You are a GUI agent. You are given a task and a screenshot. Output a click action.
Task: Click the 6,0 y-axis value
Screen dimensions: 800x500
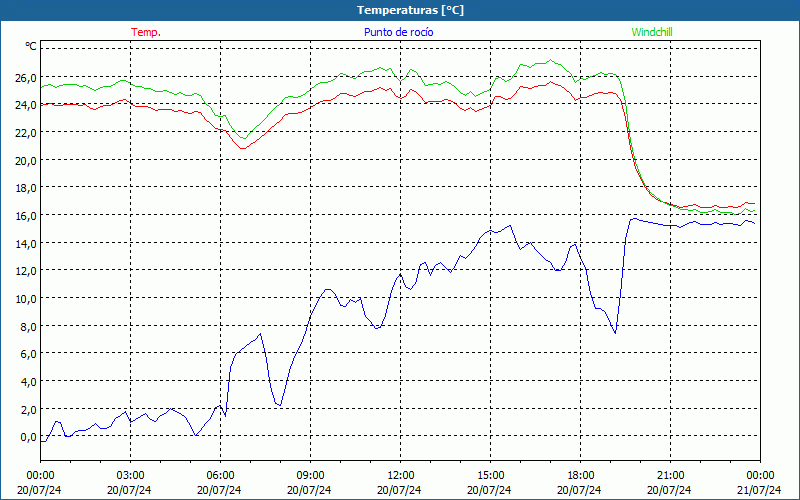click(x=31, y=354)
